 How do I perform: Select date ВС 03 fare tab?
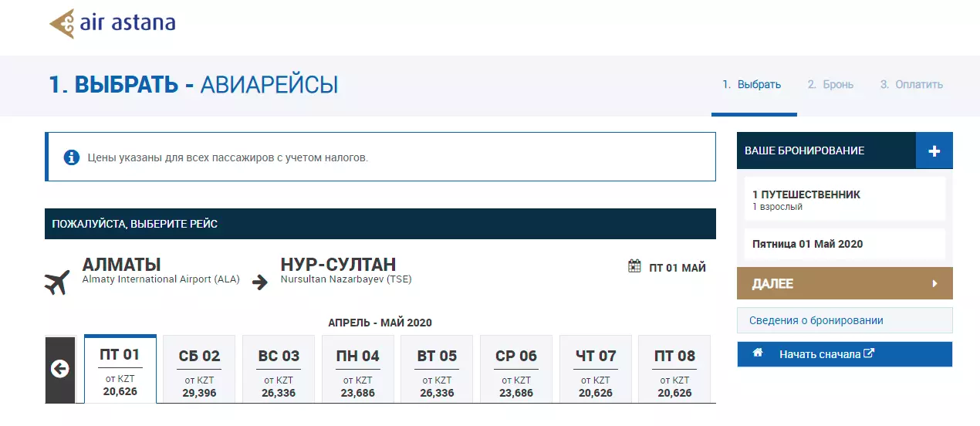(279, 370)
